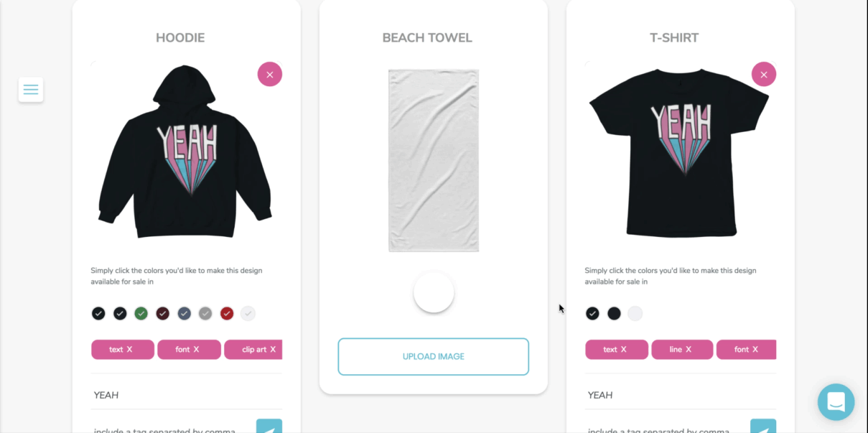Click the UPLOAD IMAGE button
This screenshot has height=433, width=868.
(x=434, y=356)
